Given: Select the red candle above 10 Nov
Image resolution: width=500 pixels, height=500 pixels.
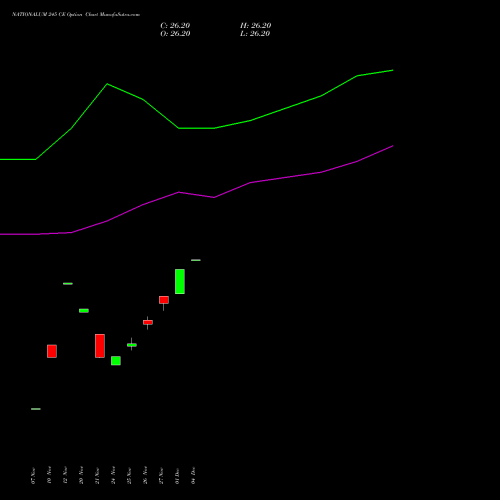Looking at the screenshot, I should click(52, 351).
